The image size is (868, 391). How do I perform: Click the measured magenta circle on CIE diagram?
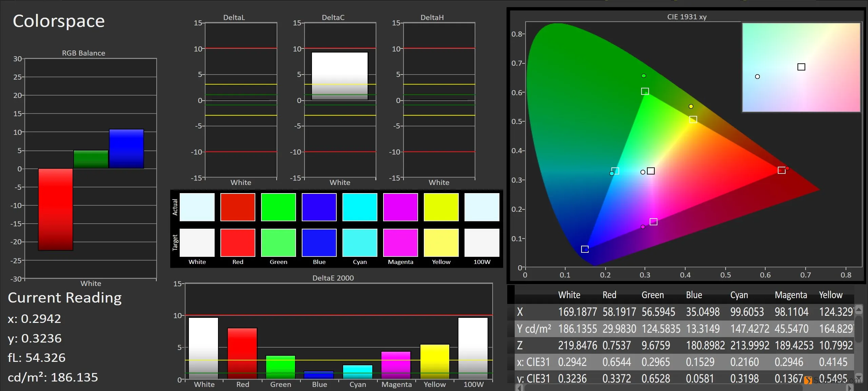tap(643, 227)
